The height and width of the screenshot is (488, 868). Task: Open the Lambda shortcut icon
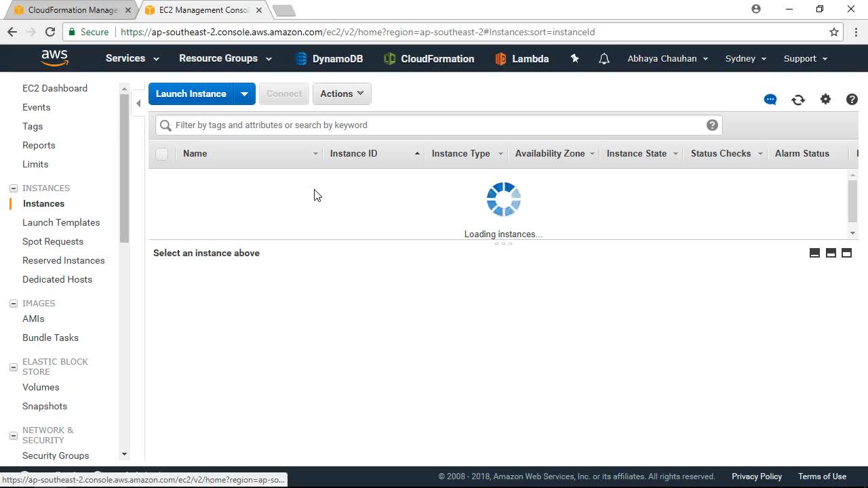500,59
